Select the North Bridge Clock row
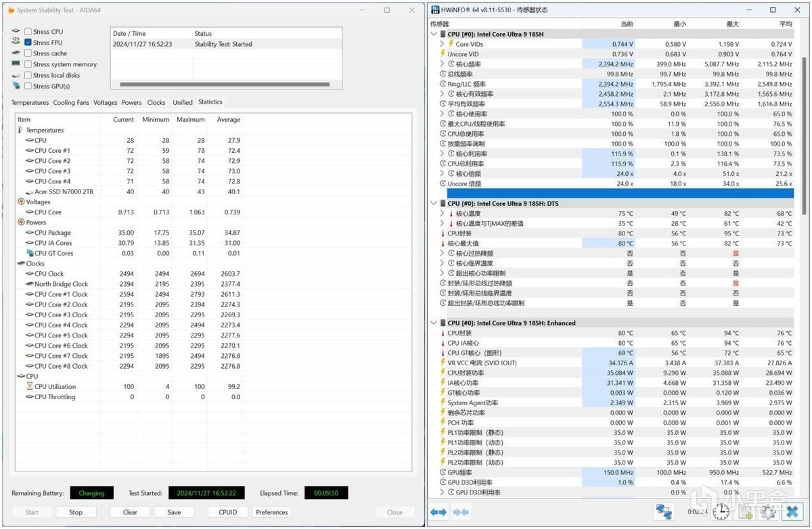 pyautogui.click(x=129, y=284)
